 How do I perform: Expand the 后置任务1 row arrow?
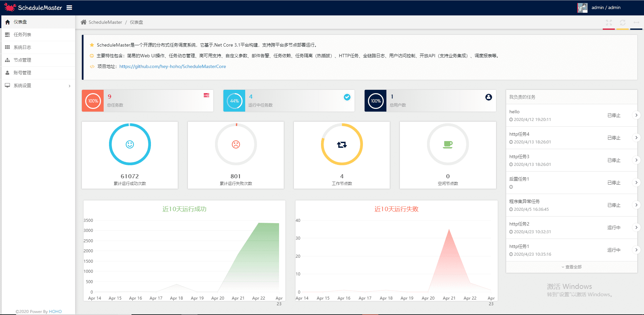(x=636, y=183)
